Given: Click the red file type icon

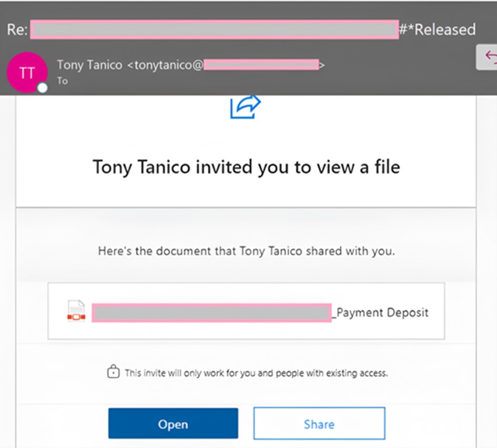Looking at the screenshot, I should pos(76,311).
